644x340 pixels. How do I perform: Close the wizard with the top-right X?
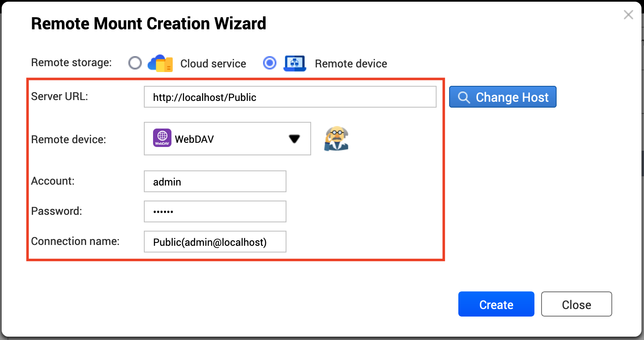(x=628, y=15)
